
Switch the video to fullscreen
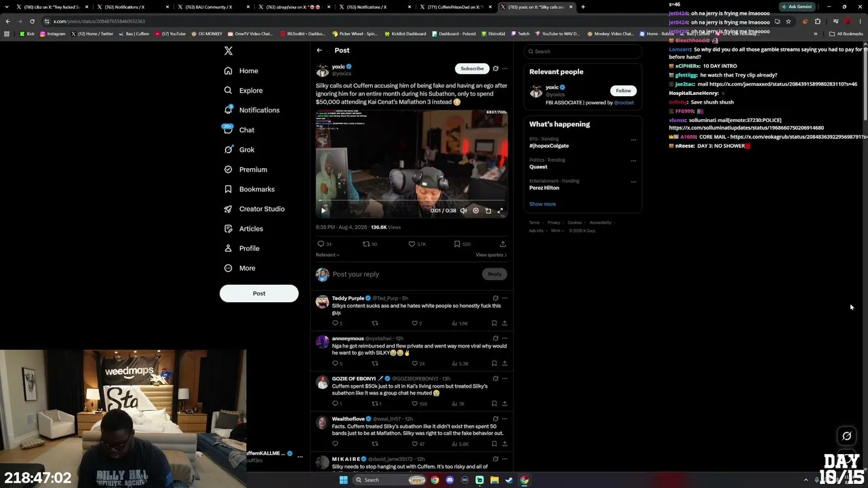(500, 210)
